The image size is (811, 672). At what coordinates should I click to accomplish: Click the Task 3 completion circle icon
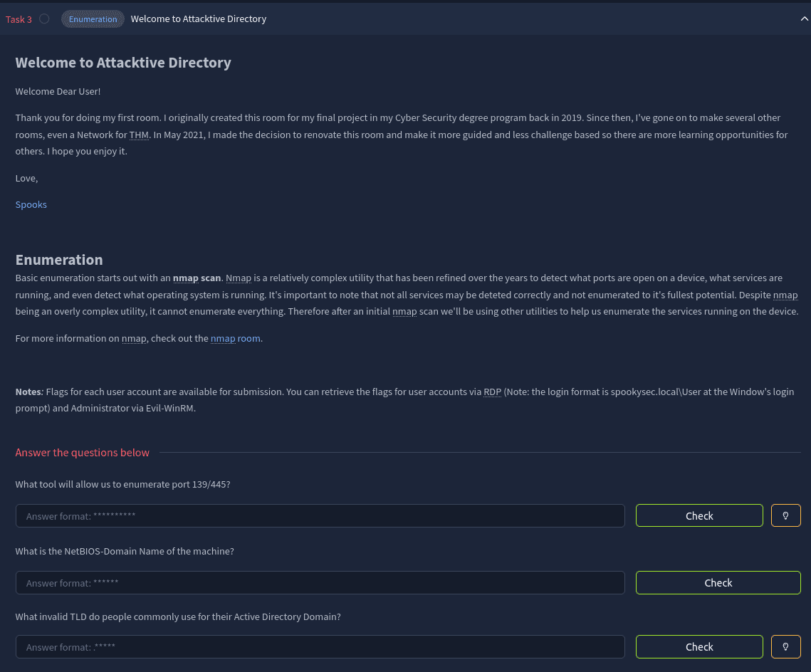(44, 19)
